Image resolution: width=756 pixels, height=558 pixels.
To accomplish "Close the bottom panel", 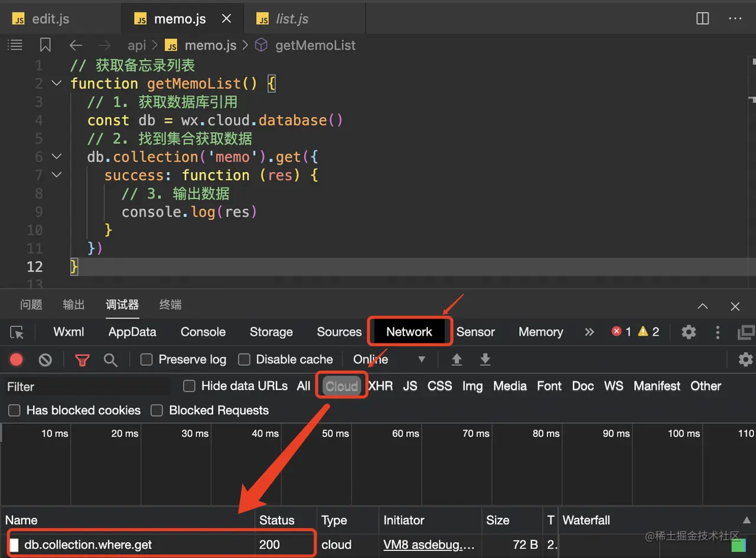I will point(735,306).
